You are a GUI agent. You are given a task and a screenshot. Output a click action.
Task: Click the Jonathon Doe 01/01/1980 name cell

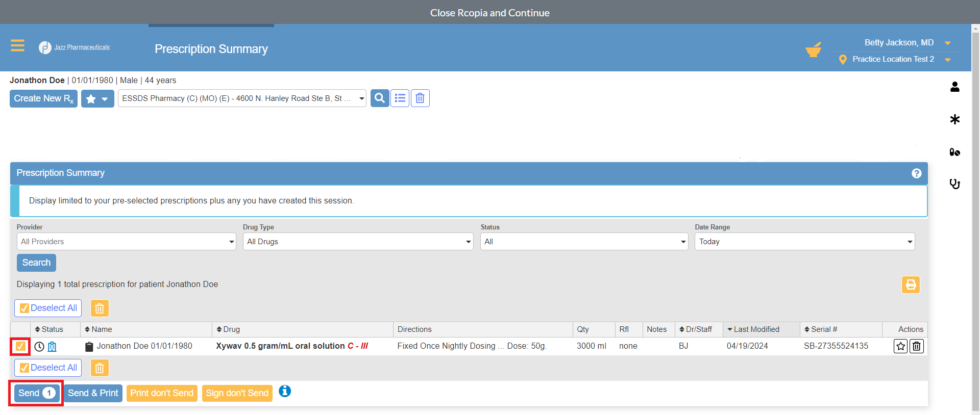pos(144,346)
